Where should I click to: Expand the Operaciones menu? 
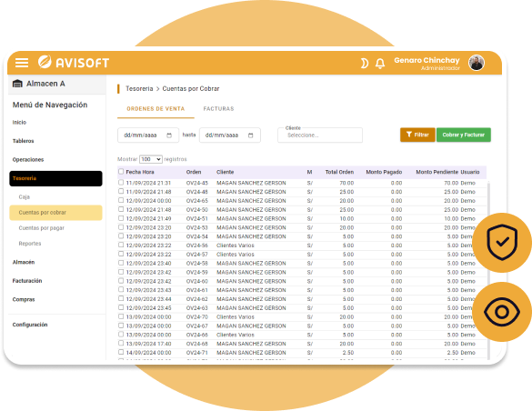[x=28, y=160]
